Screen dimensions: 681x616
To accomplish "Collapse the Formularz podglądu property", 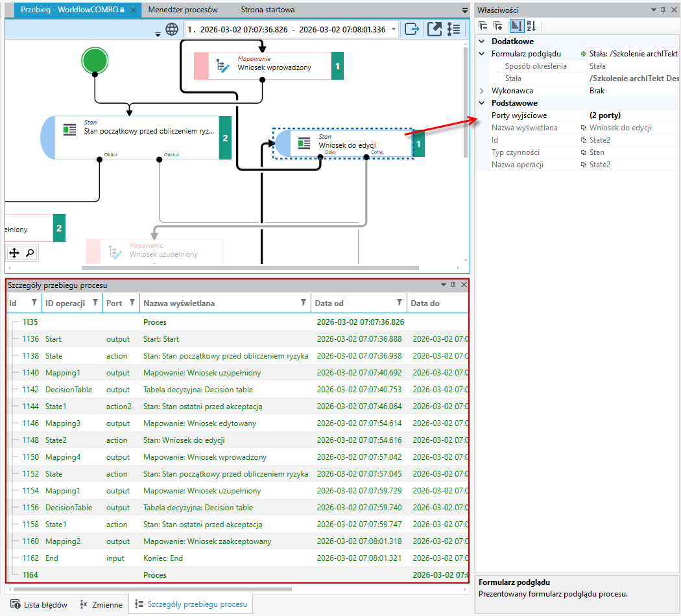I will 482,54.
